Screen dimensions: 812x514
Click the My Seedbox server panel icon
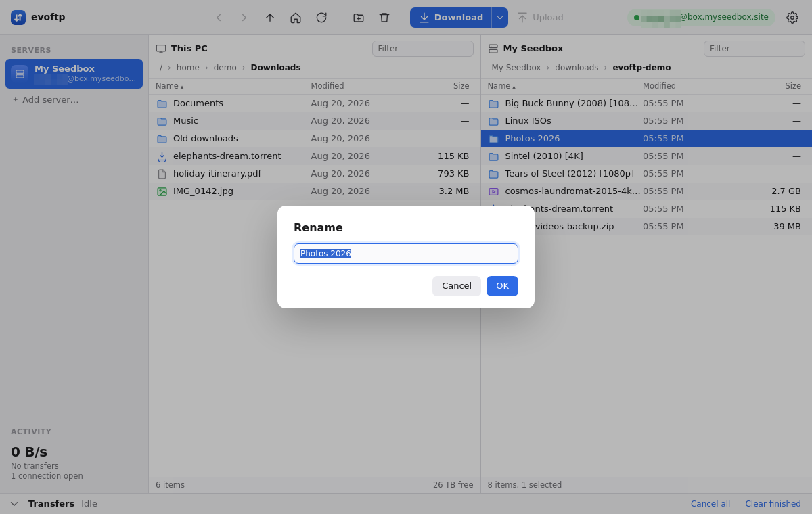click(x=493, y=49)
